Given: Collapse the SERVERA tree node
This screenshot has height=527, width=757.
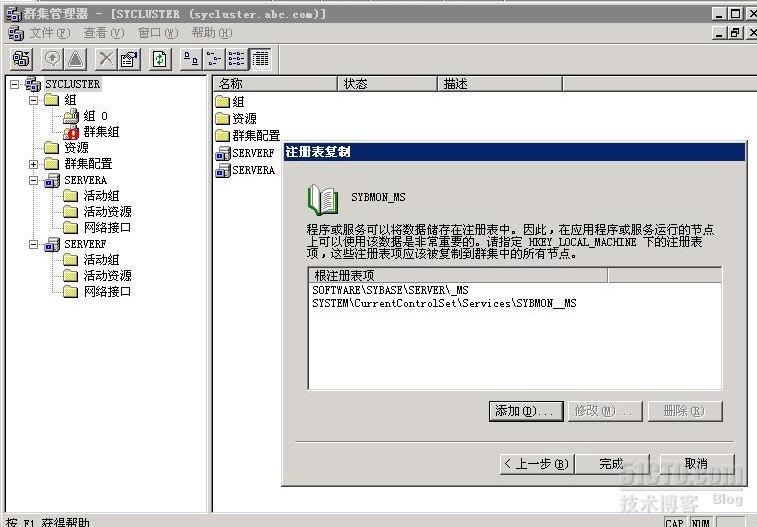Looking at the screenshot, I should click(33, 180).
